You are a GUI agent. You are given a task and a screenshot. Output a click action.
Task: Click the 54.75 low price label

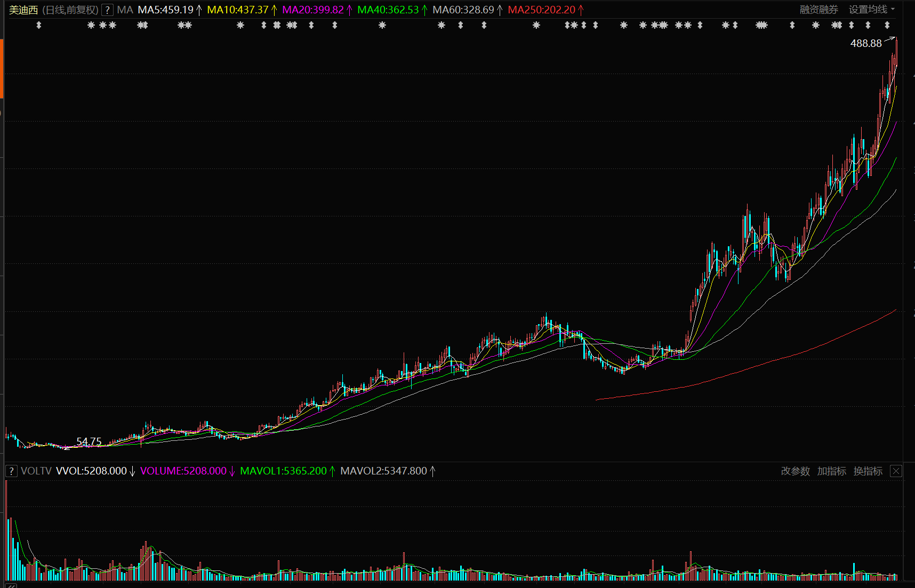tap(89, 441)
